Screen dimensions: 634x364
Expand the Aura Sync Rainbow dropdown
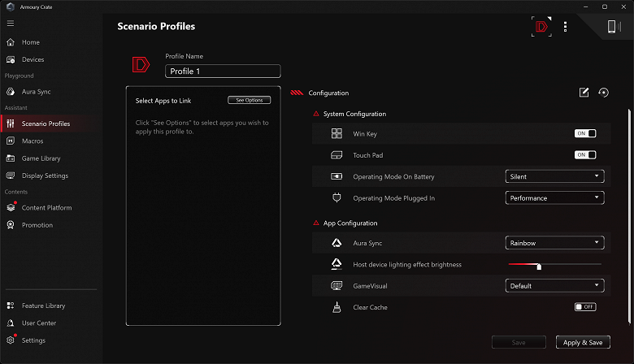tap(555, 243)
